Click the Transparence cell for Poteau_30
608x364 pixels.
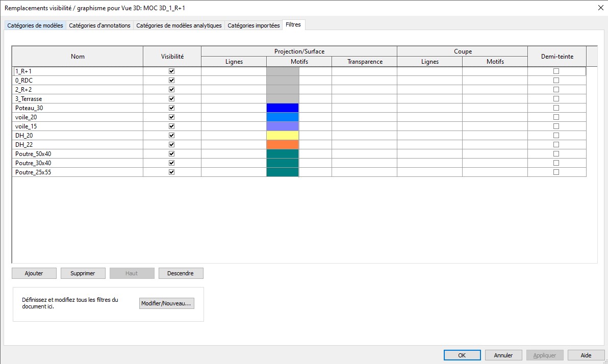(365, 108)
